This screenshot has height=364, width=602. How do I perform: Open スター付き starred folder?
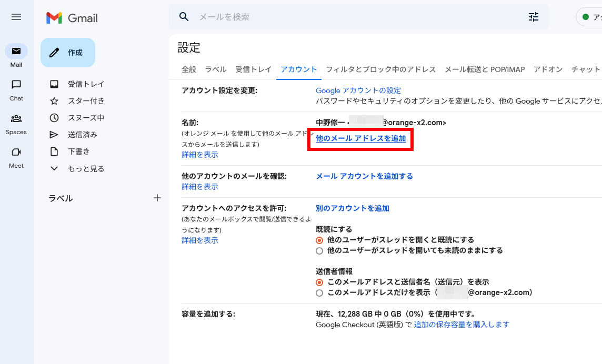pyautogui.click(x=86, y=101)
